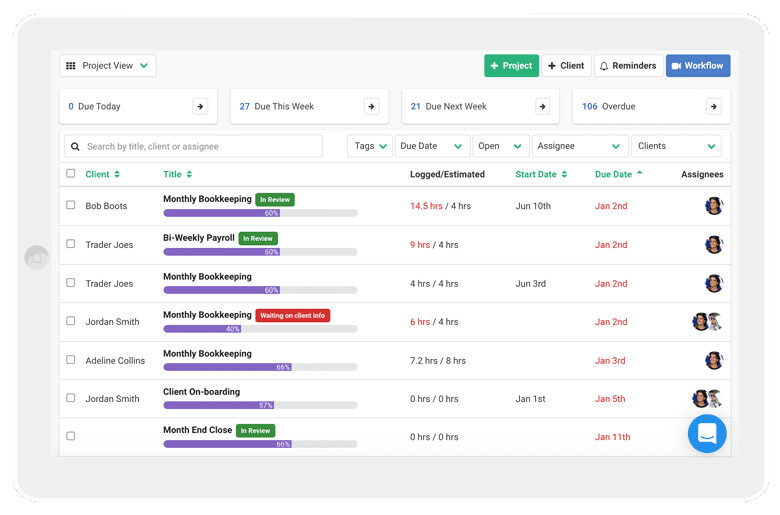Click the tablet home button
The width and height of the screenshot is (780, 515).
point(37,257)
